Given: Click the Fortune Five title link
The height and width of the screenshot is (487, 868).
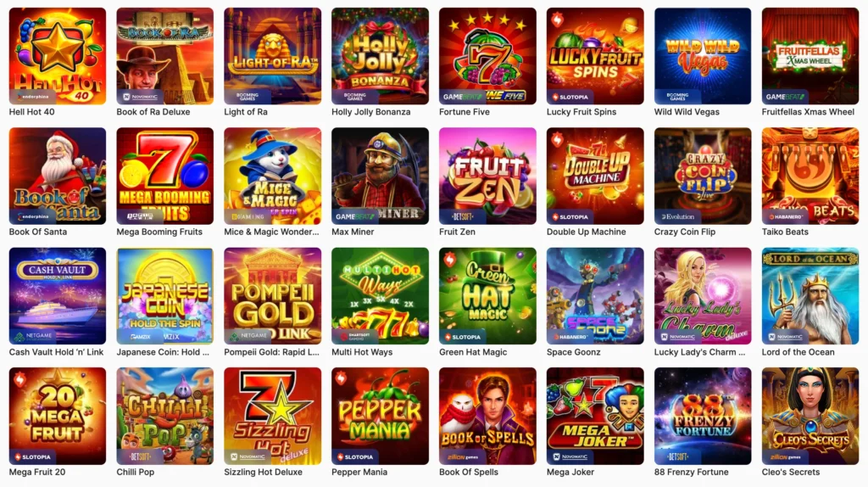Looking at the screenshot, I should pyautogui.click(x=464, y=112).
